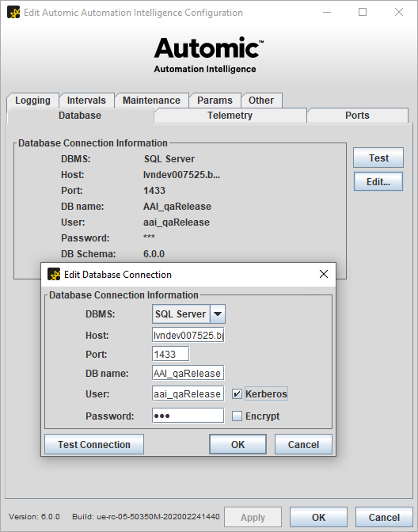The width and height of the screenshot is (418, 532).
Task: Minimize the Configuration window
Action: pyautogui.click(x=327, y=12)
